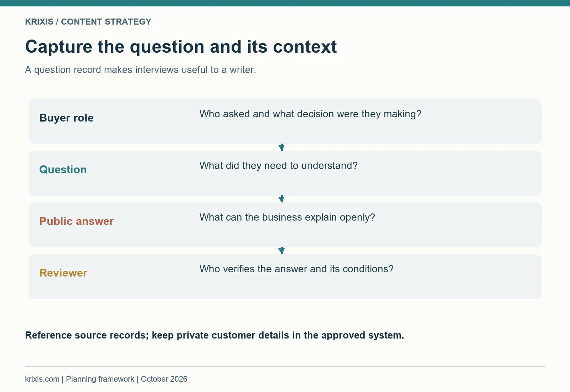This screenshot has height=392, width=570.
Task: Select the title 'Capture the question and its context'
Action: click(x=181, y=47)
